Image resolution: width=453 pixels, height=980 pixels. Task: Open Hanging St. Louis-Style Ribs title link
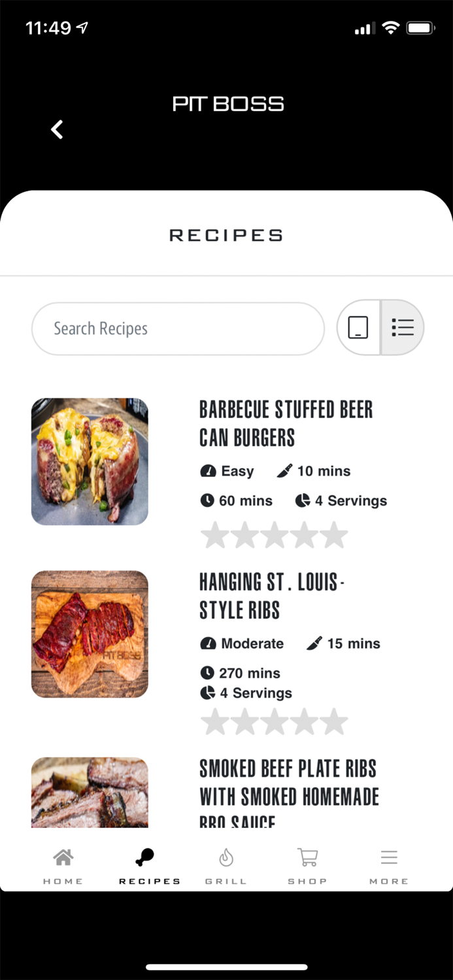pyautogui.click(x=273, y=596)
